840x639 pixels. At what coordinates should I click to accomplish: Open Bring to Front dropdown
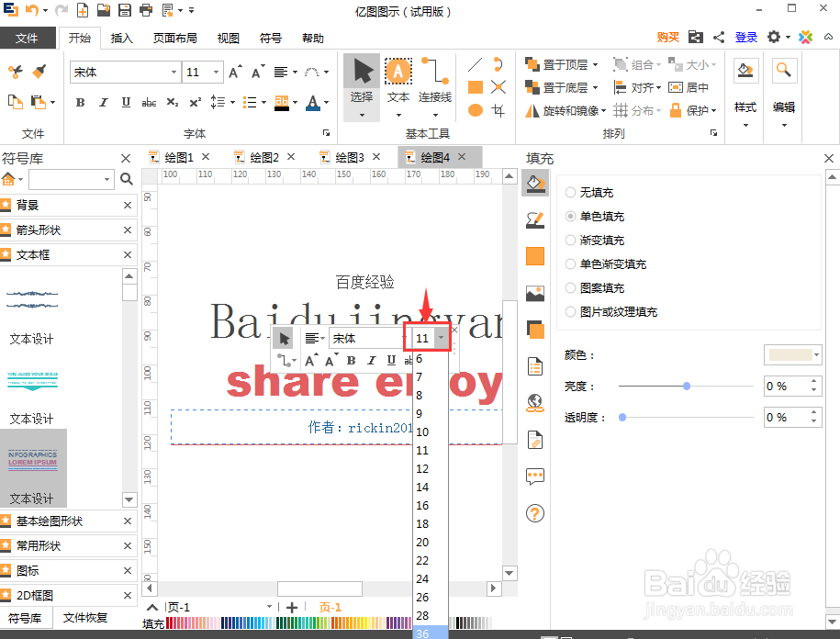pyautogui.click(x=595, y=65)
